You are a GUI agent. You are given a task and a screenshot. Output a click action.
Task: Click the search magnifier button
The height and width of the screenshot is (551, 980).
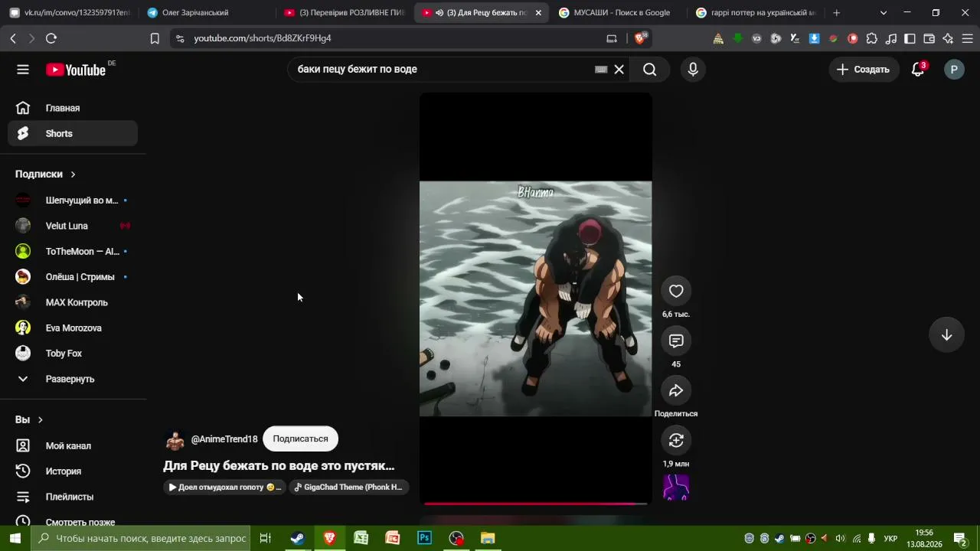(x=650, y=70)
